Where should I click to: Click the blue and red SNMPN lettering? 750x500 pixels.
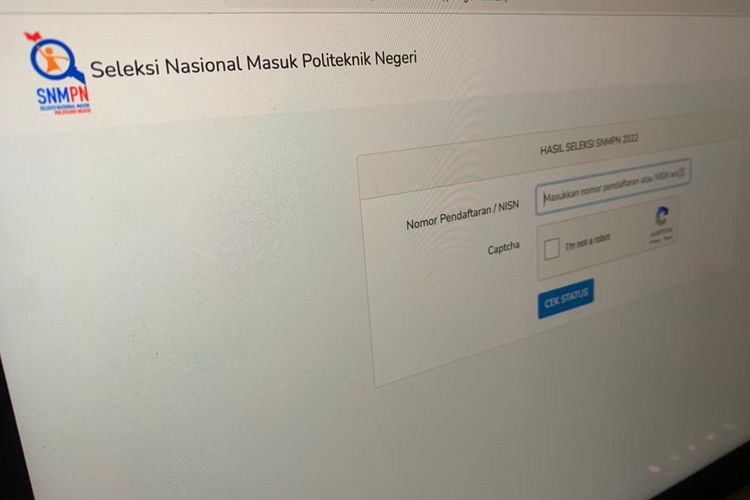[63, 95]
